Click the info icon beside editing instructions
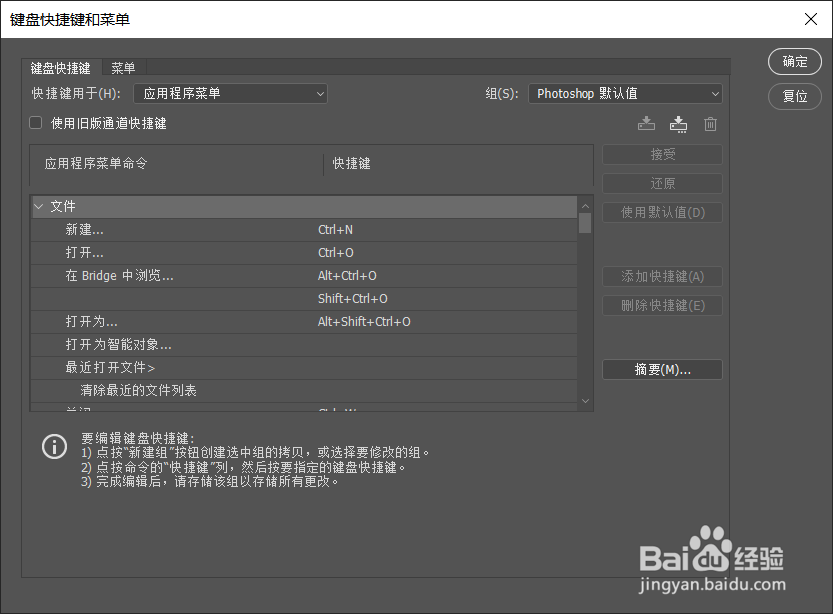This screenshot has height=614, width=833. coord(54,447)
